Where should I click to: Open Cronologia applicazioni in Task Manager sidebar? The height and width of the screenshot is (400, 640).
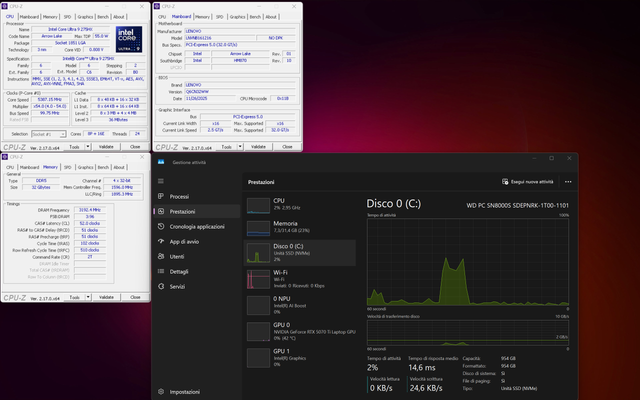coord(197,227)
